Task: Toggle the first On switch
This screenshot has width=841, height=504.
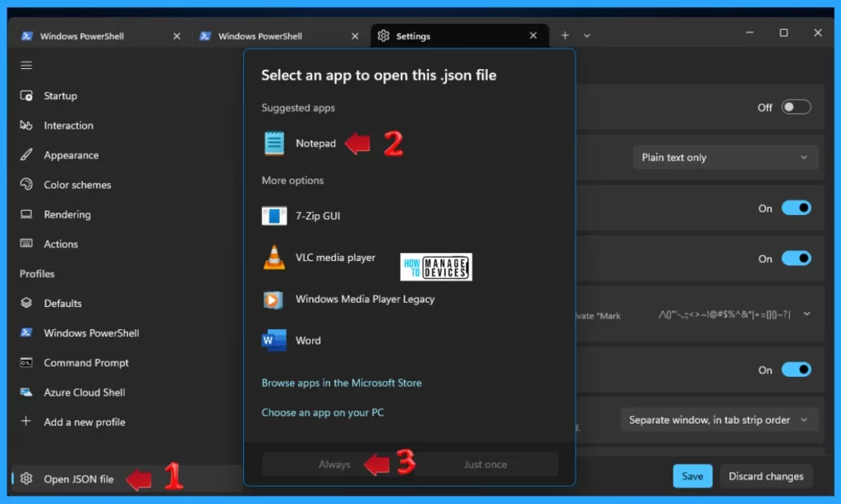Action: [796, 208]
